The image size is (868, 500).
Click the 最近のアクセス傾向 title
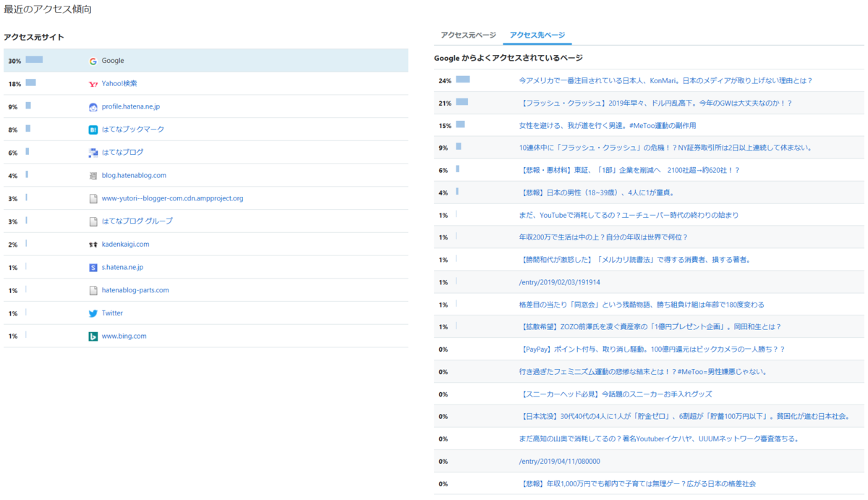[48, 9]
